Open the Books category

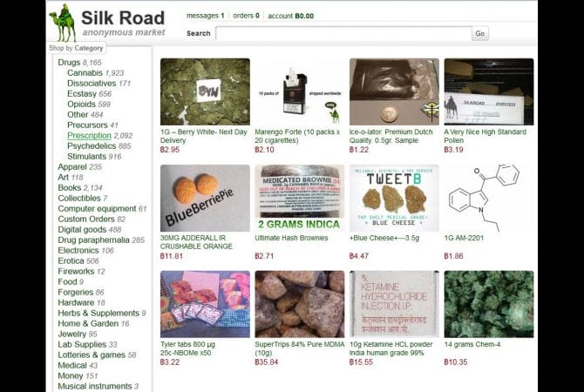tap(69, 187)
